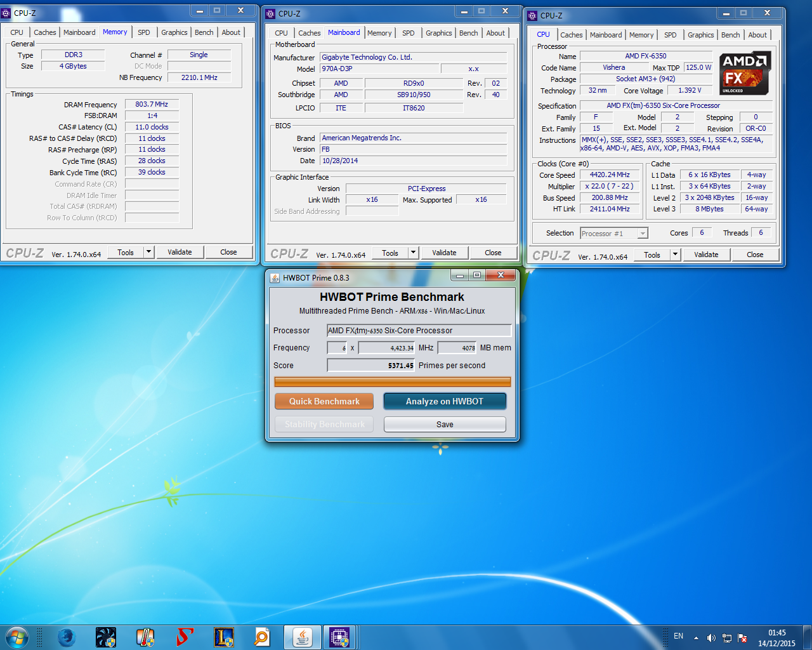This screenshot has width=812, height=650.
Task: Open Caches tab in the Memory CPU-Z window
Action: coord(45,32)
